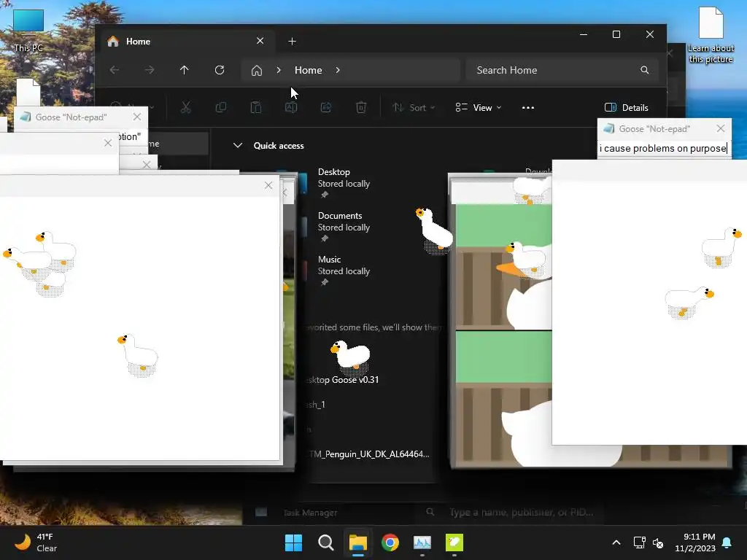747x560 pixels.
Task: Open the clock and date flyout
Action: point(695,542)
